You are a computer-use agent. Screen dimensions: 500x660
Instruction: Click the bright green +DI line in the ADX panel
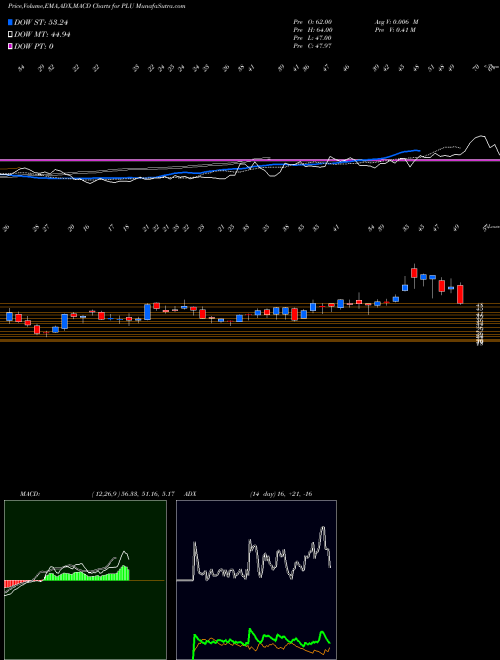pyautogui.click(x=261, y=639)
